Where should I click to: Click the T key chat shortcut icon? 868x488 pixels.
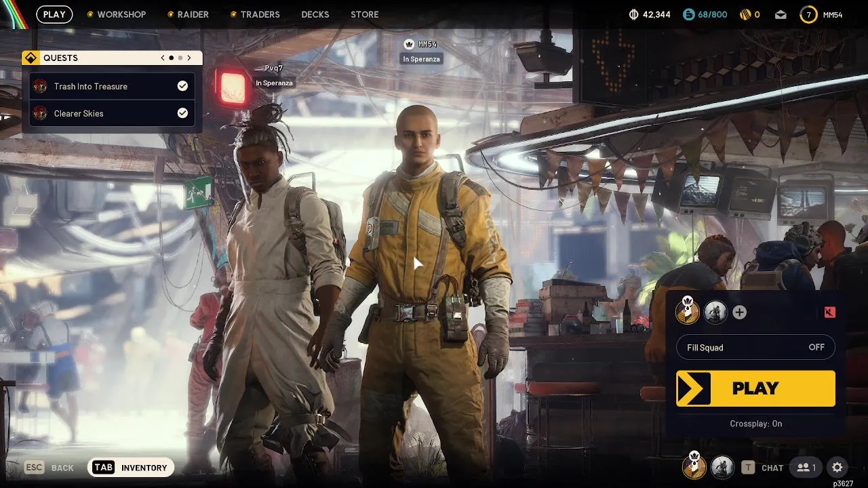(x=748, y=467)
